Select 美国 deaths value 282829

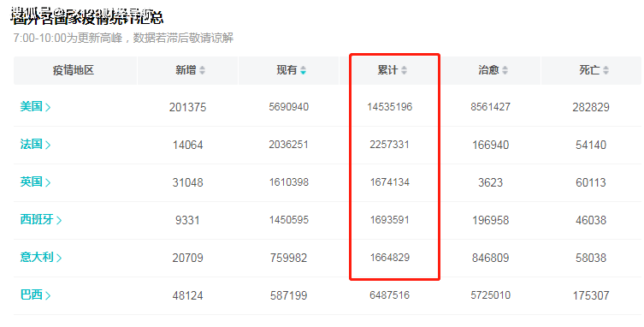pyautogui.click(x=591, y=107)
